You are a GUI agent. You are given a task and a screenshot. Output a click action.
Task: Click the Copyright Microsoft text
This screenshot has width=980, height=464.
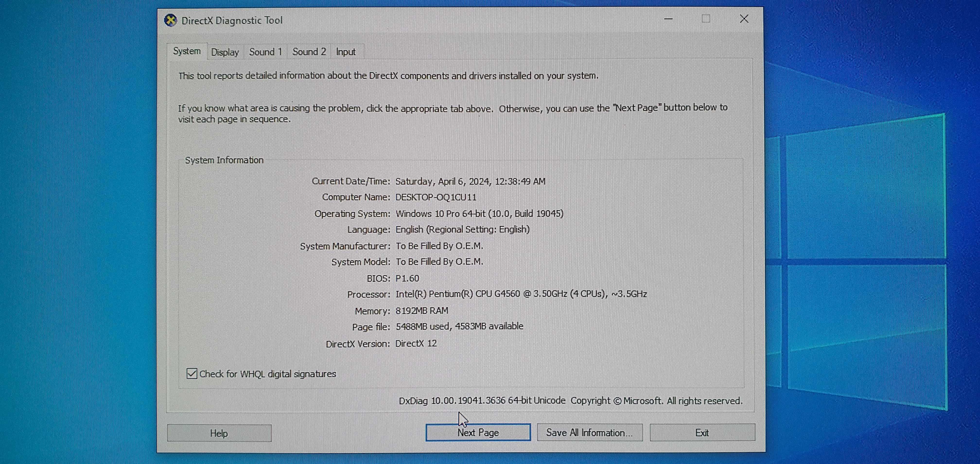click(x=657, y=401)
